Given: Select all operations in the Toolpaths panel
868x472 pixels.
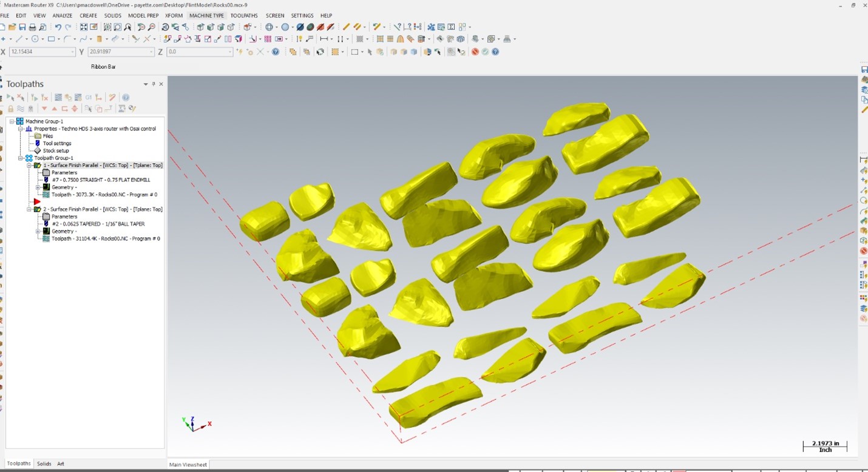Looking at the screenshot, I should tap(10, 98).
